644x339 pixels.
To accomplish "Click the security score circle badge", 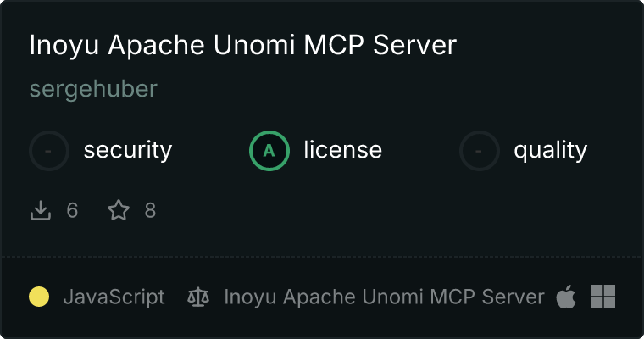I will point(49,151).
